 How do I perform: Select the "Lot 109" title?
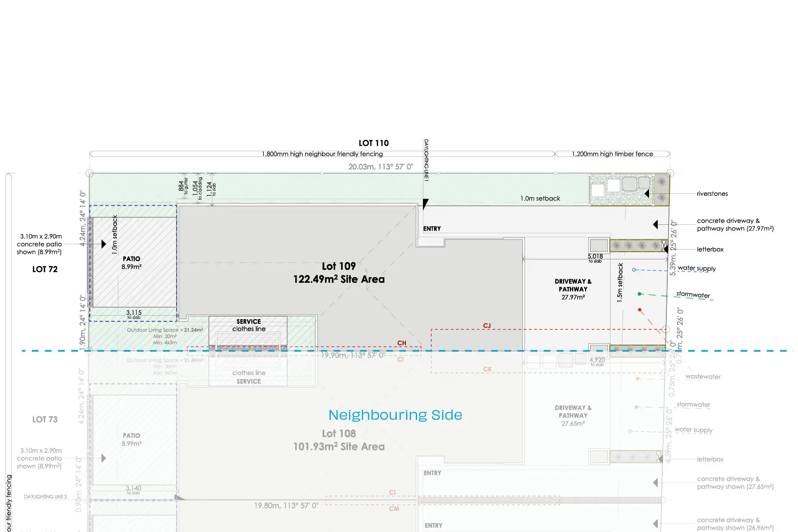[x=339, y=266]
